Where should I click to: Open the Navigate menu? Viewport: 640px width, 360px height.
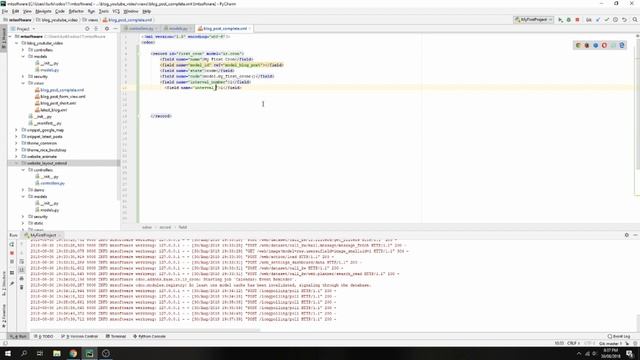43,11
